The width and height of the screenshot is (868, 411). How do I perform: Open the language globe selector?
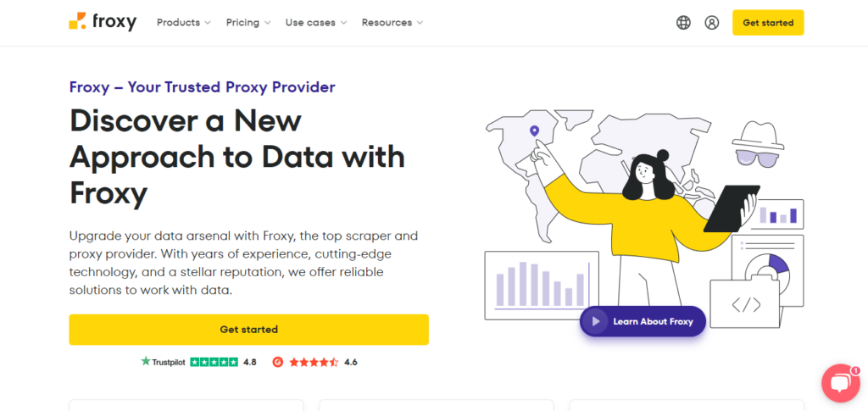683,23
